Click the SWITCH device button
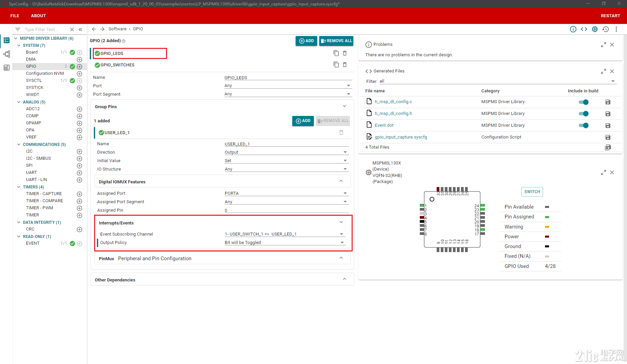627x364 pixels. click(x=532, y=192)
